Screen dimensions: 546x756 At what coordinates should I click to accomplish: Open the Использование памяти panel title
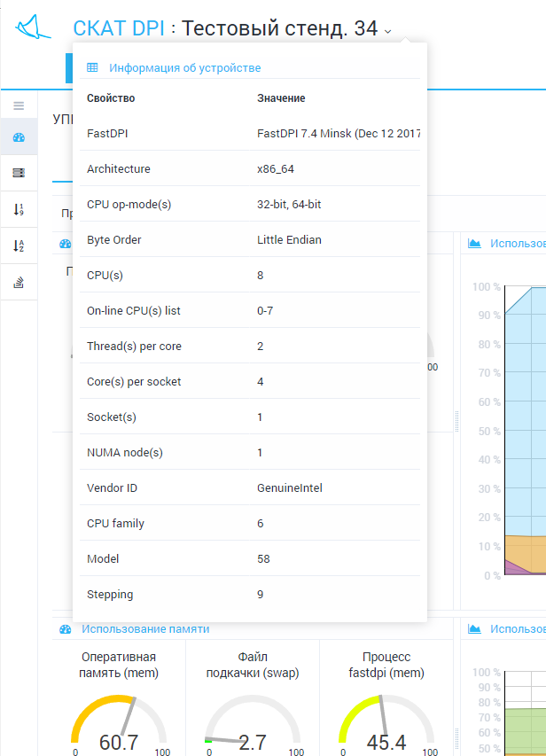tap(145, 628)
